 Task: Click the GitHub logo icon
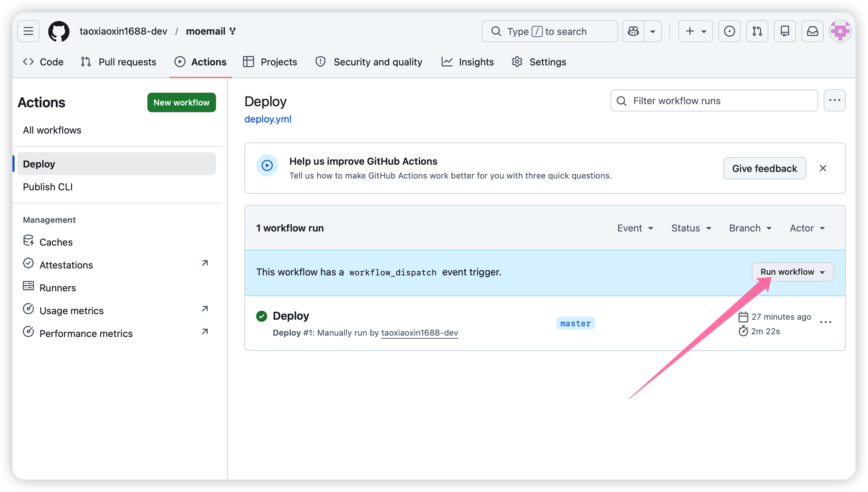coord(58,31)
